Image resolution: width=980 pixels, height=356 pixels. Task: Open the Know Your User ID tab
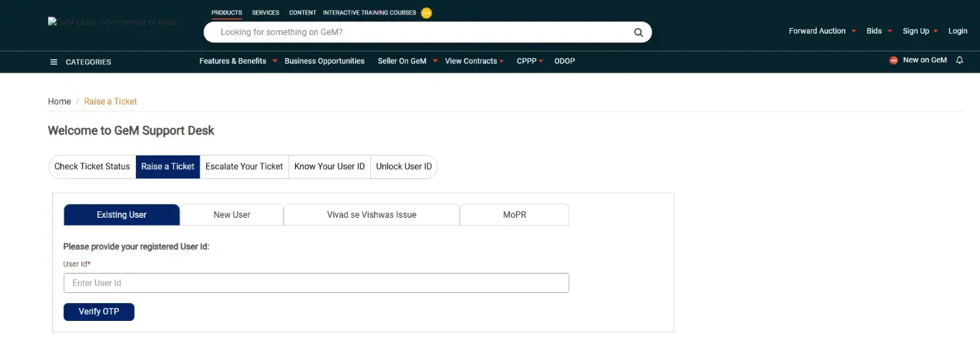[329, 166]
